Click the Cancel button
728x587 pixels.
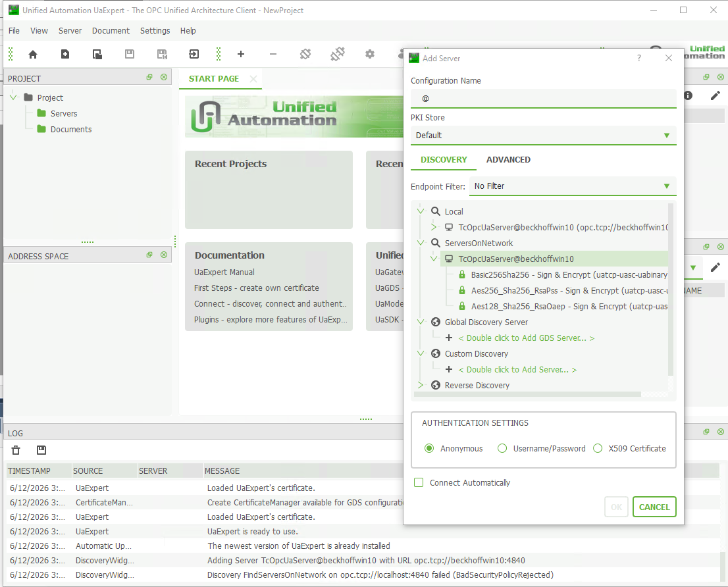coord(654,507)
